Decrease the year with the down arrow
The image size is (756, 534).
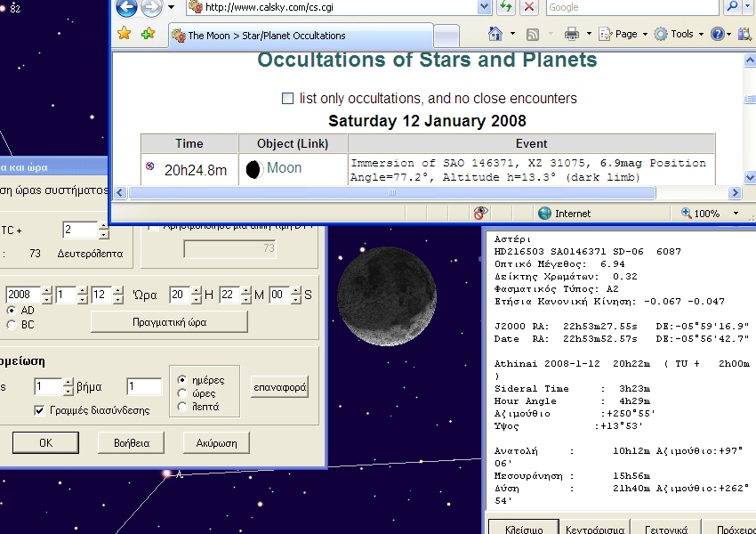coord(47,299)
